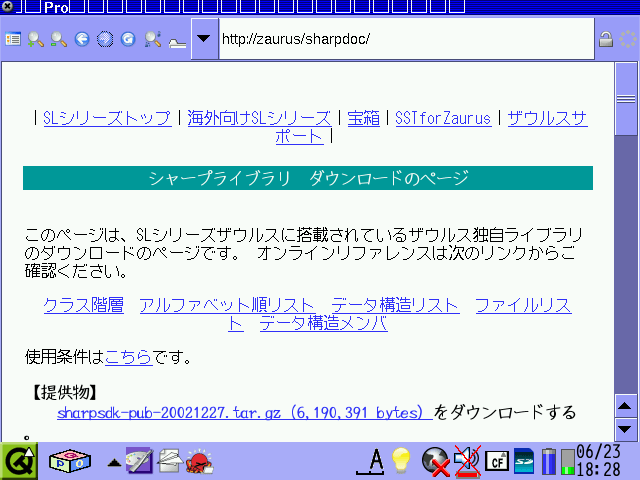Close the browser window with X button

7,6
